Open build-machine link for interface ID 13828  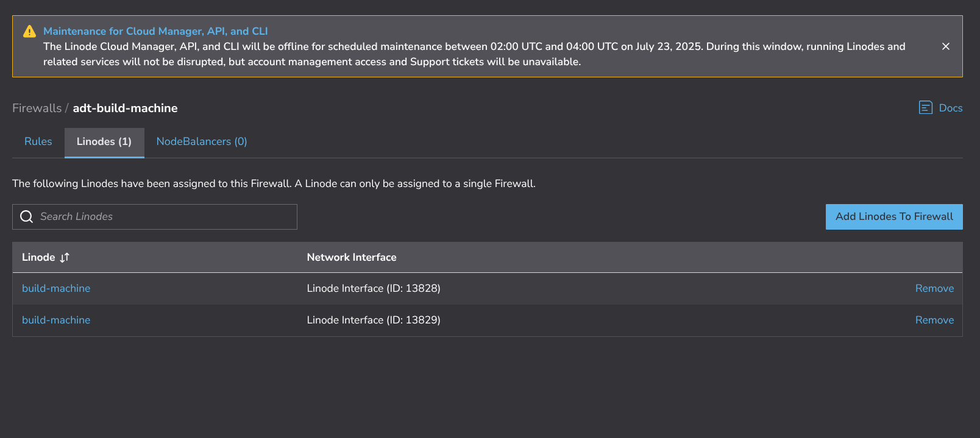tap(56, 289)
